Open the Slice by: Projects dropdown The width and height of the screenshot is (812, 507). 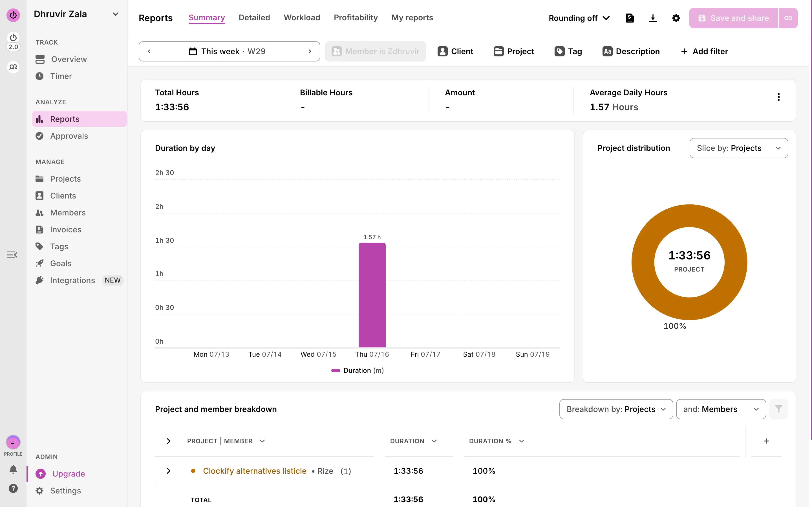pos(739,148)
